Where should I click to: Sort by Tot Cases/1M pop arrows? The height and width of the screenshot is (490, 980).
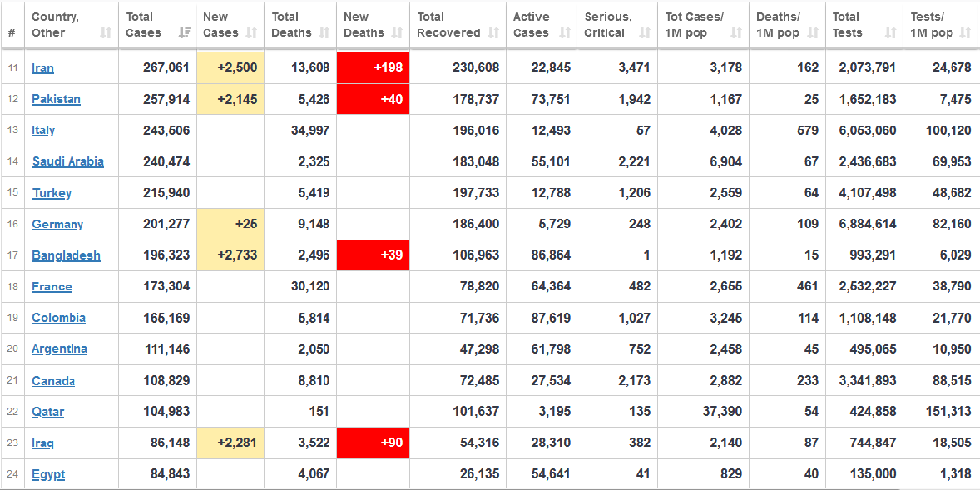pyautogui.click(x=736, y=33)
